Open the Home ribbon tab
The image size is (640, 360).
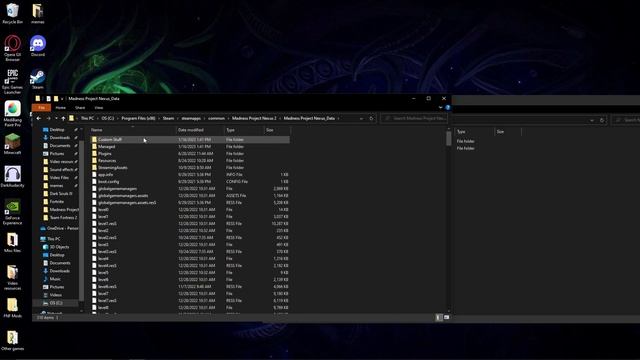(60, 108)
